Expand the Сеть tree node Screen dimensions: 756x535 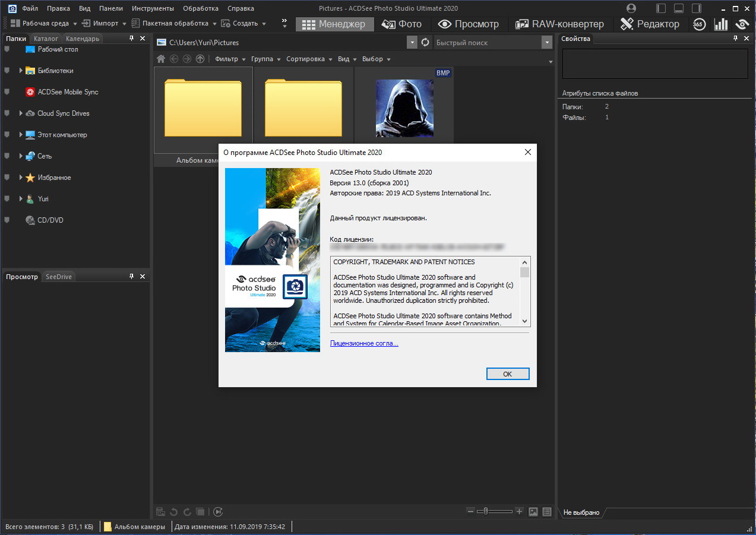(21, 156)
